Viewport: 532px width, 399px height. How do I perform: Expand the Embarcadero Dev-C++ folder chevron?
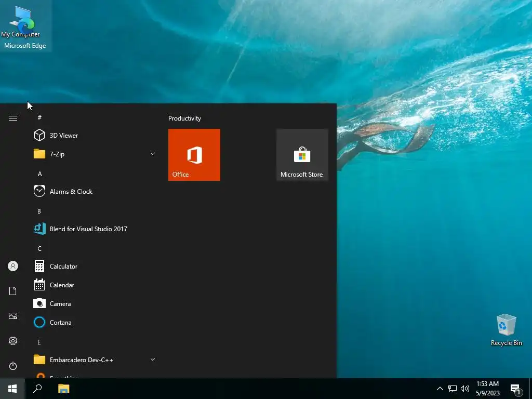tap(153, 360)
